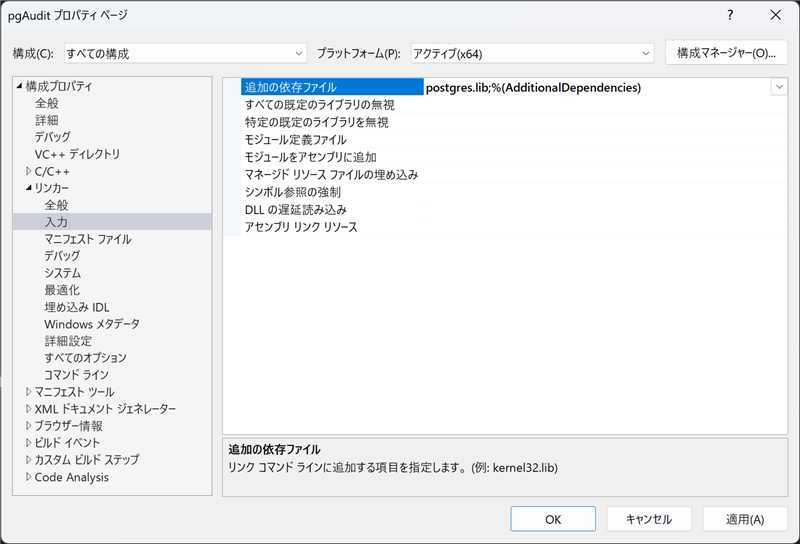Screen dimensions: 800x544
Task: Select システム under リンカー
Action: 62,273
